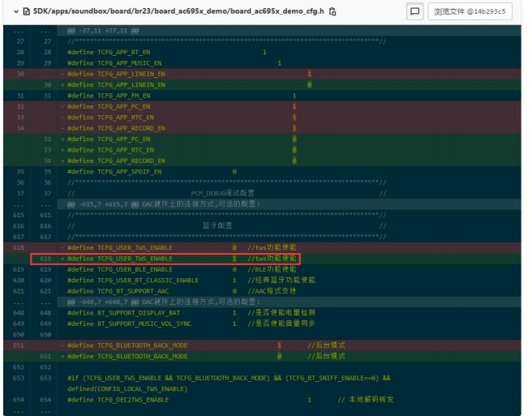Click the removed TCFG_APP_LINEIN_EN line with value 1

(x=289, y=74)
